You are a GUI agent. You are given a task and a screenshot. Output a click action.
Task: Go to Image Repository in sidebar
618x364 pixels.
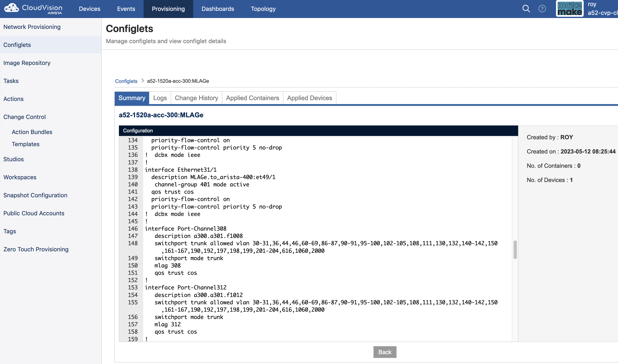(x=27, y=63)
